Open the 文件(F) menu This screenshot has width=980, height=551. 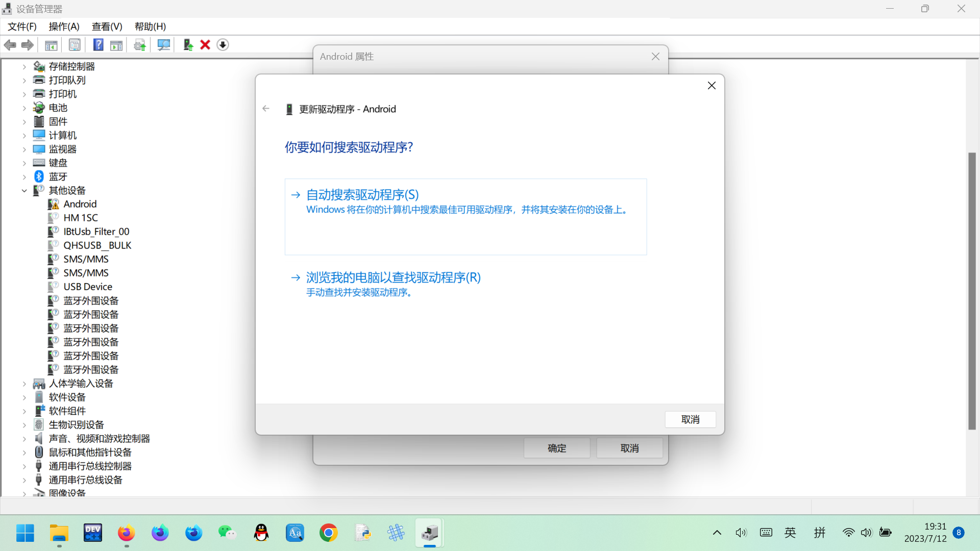[22, 27]
